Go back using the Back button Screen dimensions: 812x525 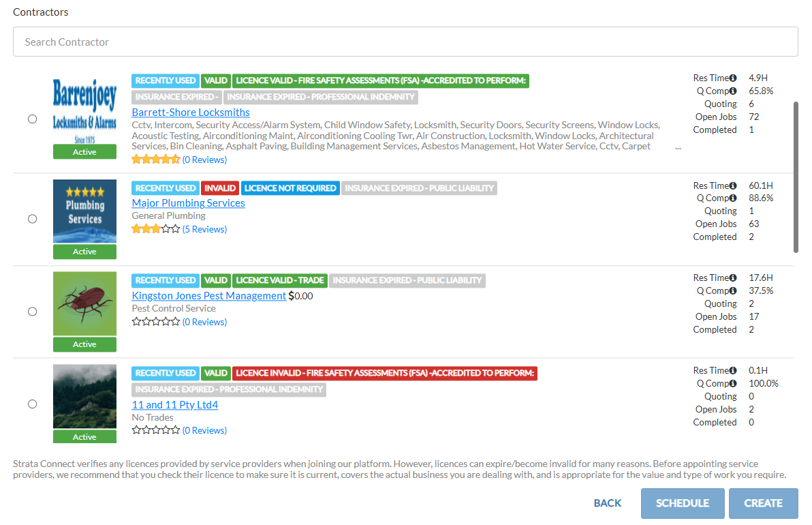coord(608,503)
